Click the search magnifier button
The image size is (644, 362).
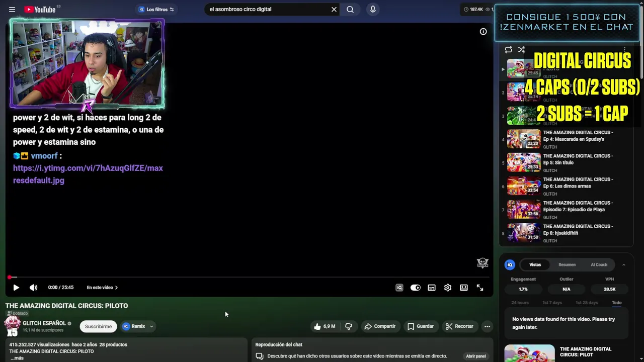350,9
